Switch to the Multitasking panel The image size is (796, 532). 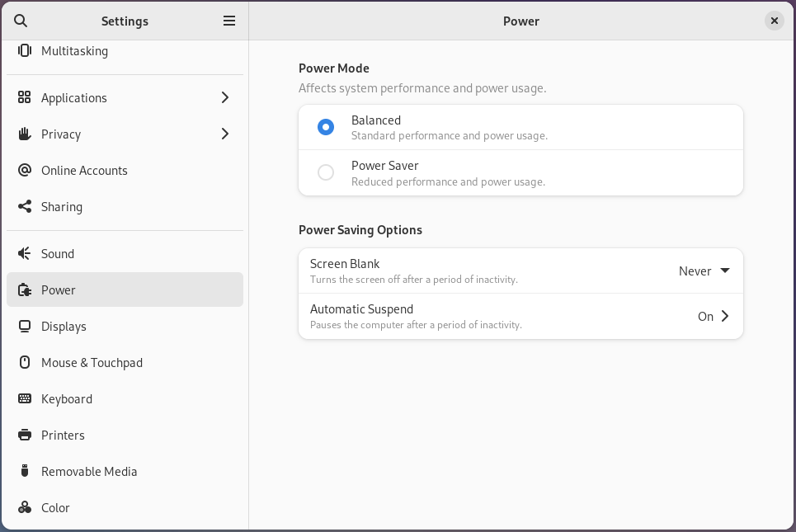pyautogui.click(x=74, y=51)
